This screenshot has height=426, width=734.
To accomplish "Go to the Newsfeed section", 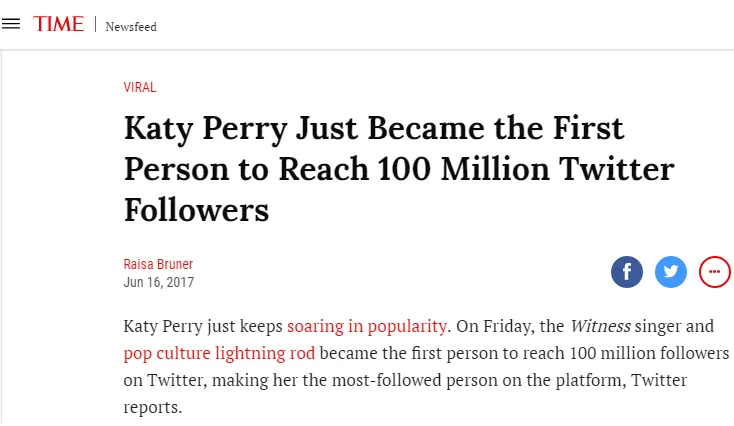I will coord(131,27).
